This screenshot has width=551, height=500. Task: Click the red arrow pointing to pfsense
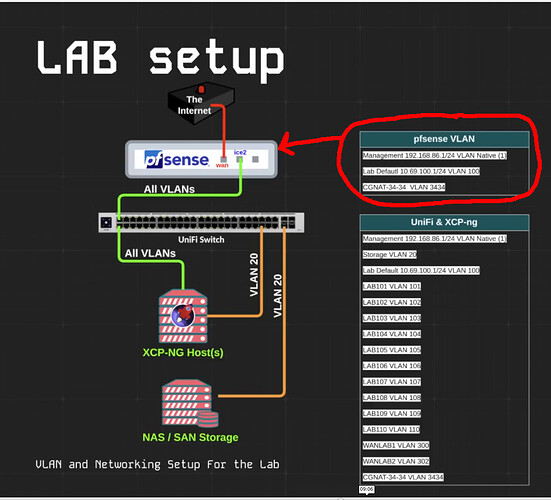pos(309,143)
